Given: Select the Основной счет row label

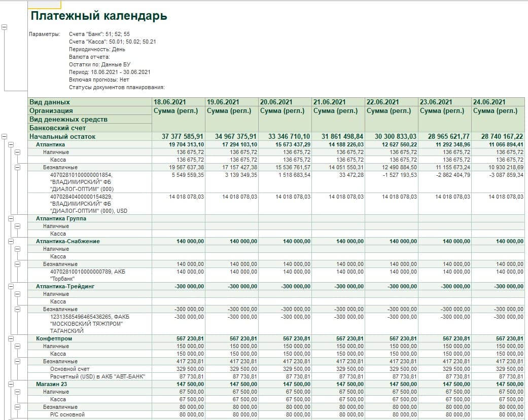Looking at the screenshot, I should 70,369.
